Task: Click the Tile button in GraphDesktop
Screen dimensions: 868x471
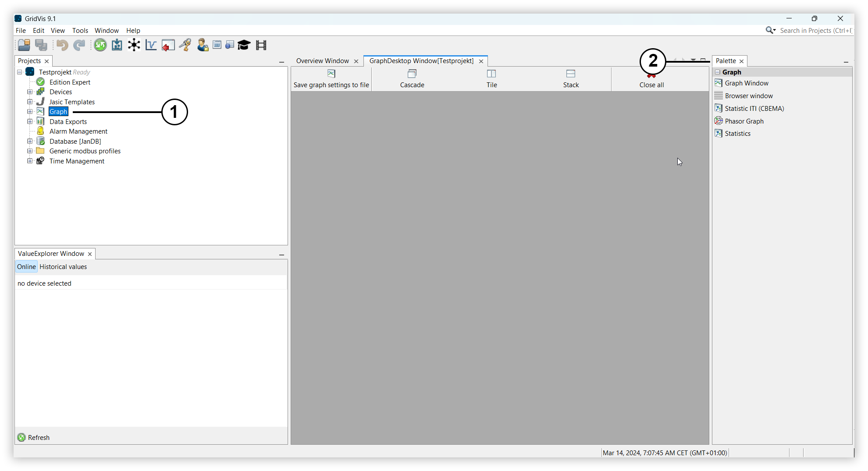Action: 491,79
